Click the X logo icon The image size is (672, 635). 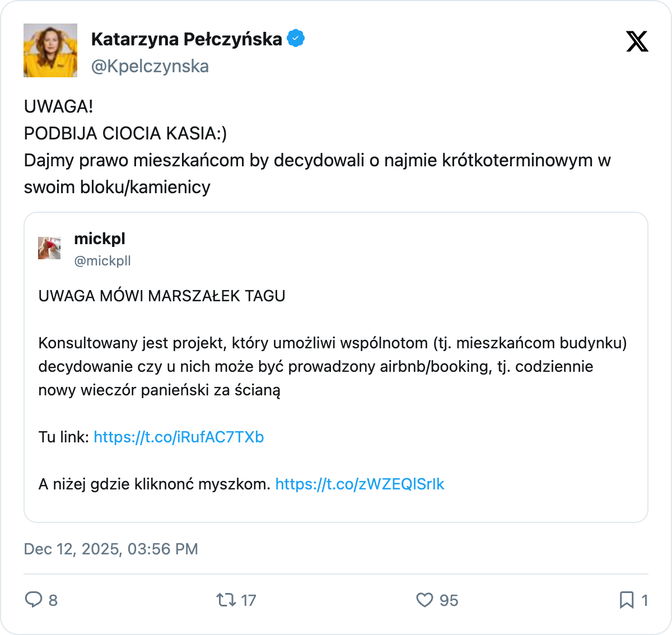pos(637,41)
